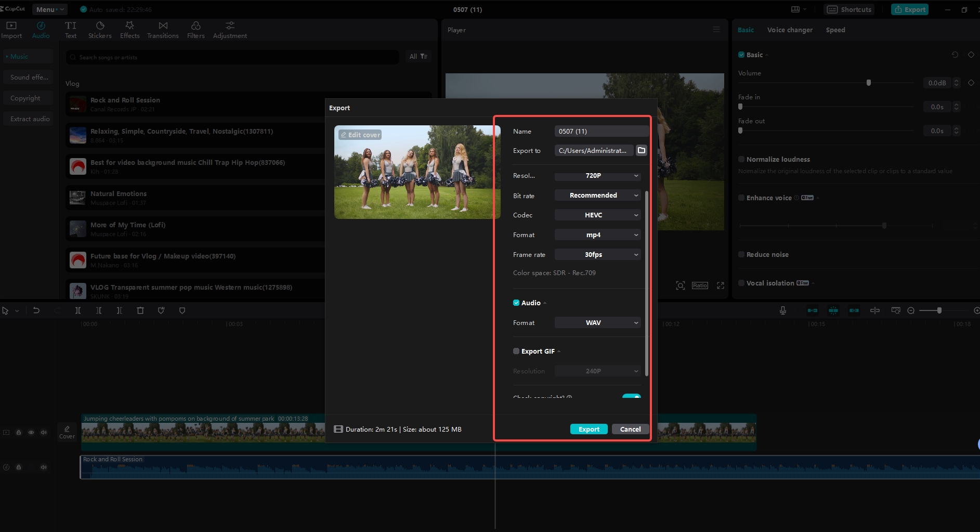Image resolution: width=980 pixels, height=532 pixels.
Task: Enable the Enhance voice option
Action: click(741, 198)
